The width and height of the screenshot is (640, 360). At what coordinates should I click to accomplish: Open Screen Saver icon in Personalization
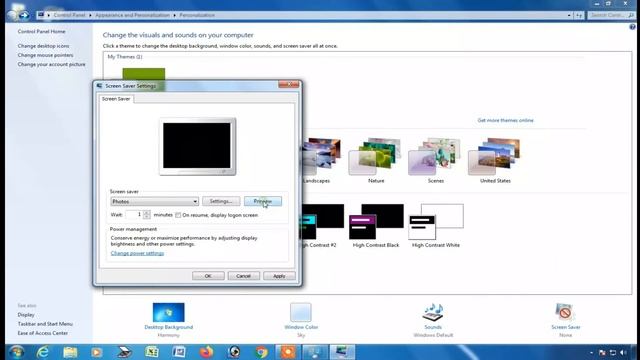point(565,312)
